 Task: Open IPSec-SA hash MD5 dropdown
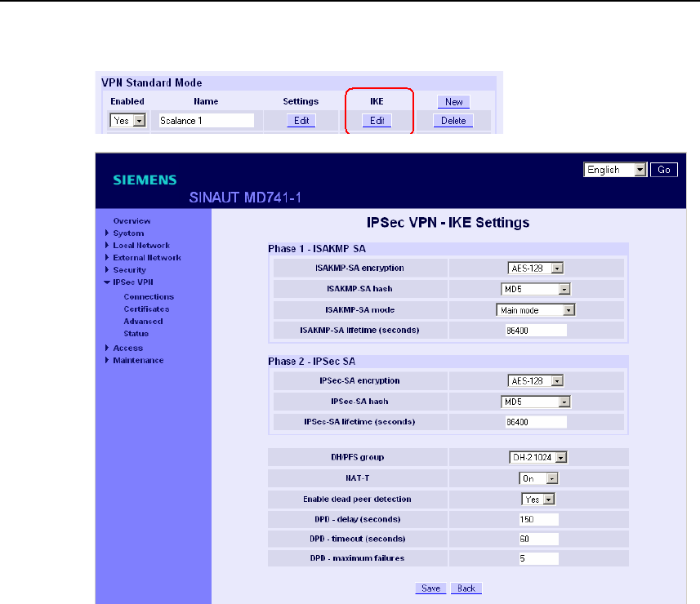pyautogui.click(x=536, y=402)
